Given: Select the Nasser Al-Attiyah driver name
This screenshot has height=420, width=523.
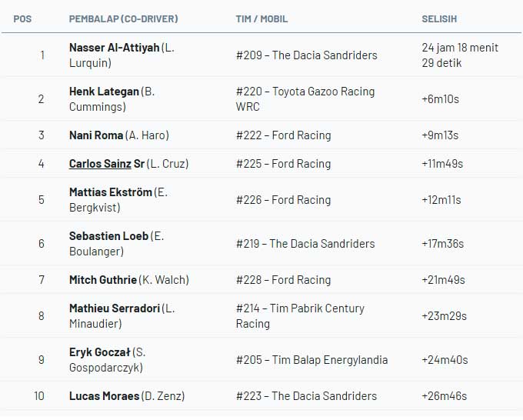Looking at the screenshot, I should [114, 48].
